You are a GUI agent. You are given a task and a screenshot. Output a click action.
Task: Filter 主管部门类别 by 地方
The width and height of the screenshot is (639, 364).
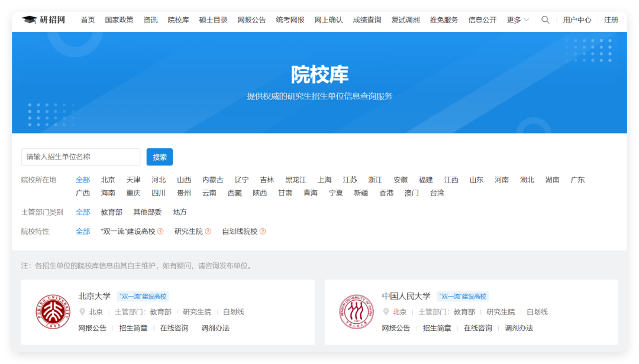point(180,212)
